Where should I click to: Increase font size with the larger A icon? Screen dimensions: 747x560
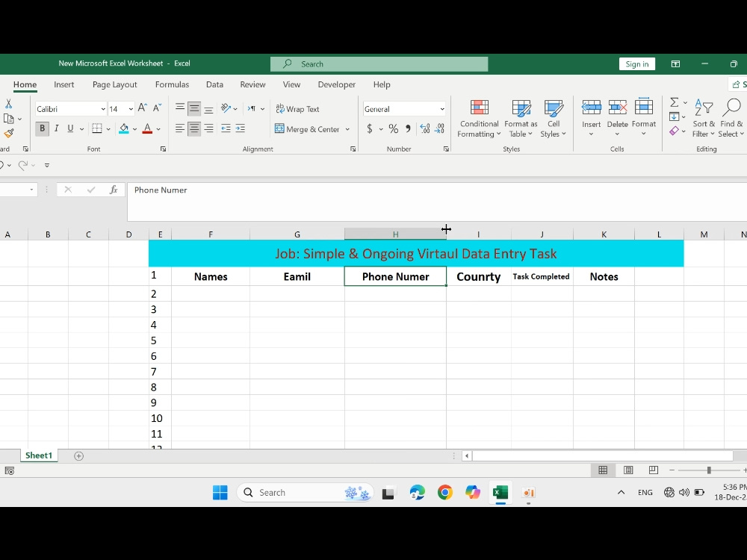point(142,108)
